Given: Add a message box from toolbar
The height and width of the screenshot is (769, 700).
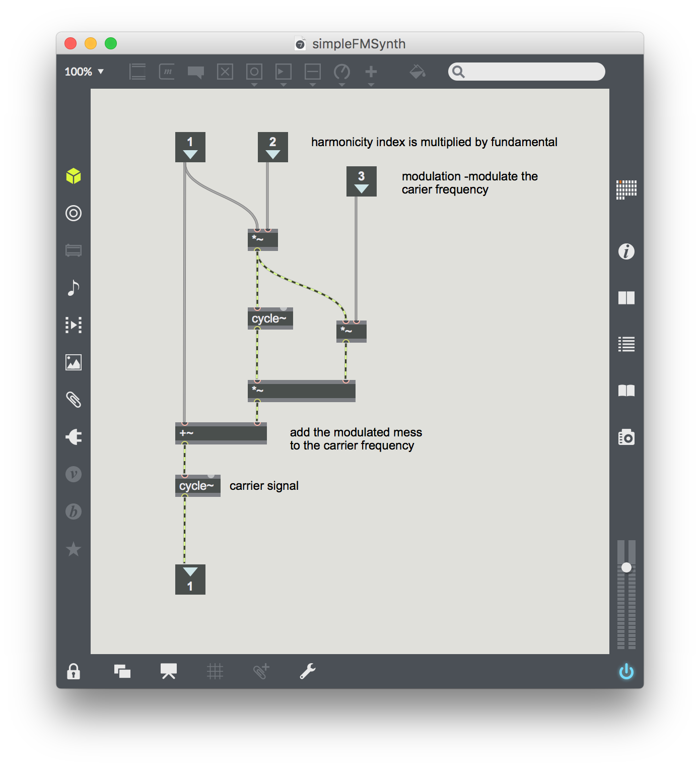Looking at the screenshot, I should [x=167, y=72].
